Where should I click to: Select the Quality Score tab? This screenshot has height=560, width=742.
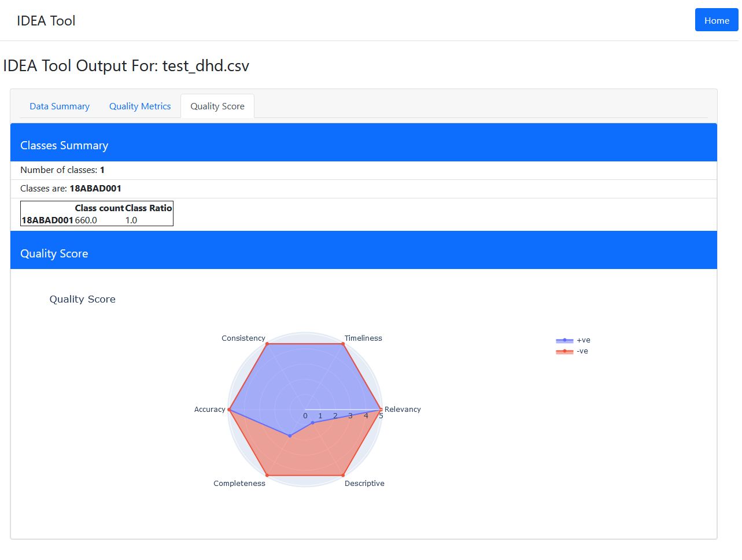click(x=217, y=106)
